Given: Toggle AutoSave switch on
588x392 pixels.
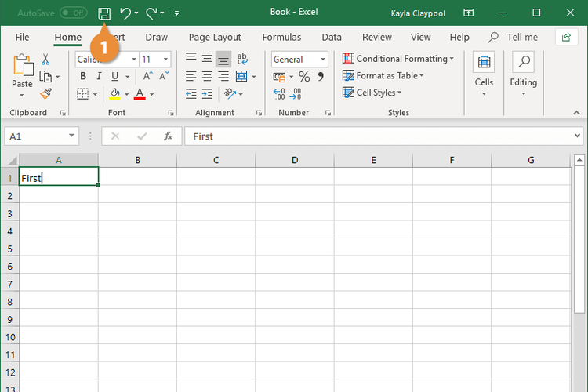Looking at the screenshot, I should [x=73, y=13].
